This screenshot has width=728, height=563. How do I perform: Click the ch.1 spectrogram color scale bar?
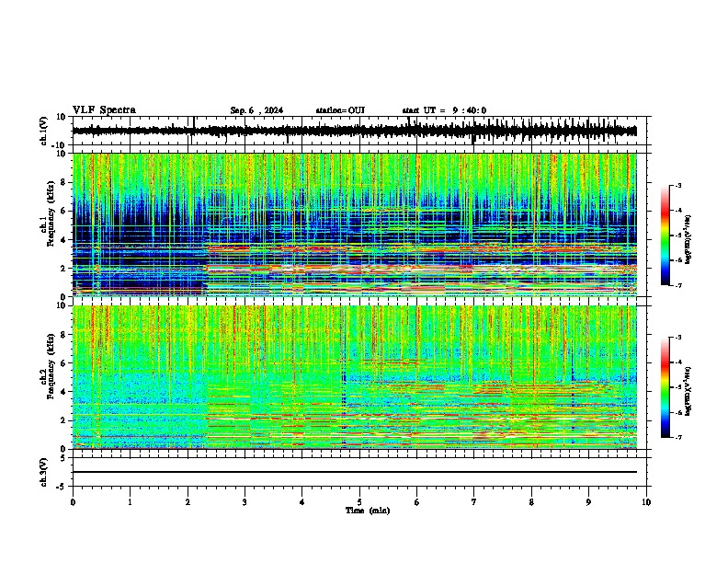click(665, 236)
